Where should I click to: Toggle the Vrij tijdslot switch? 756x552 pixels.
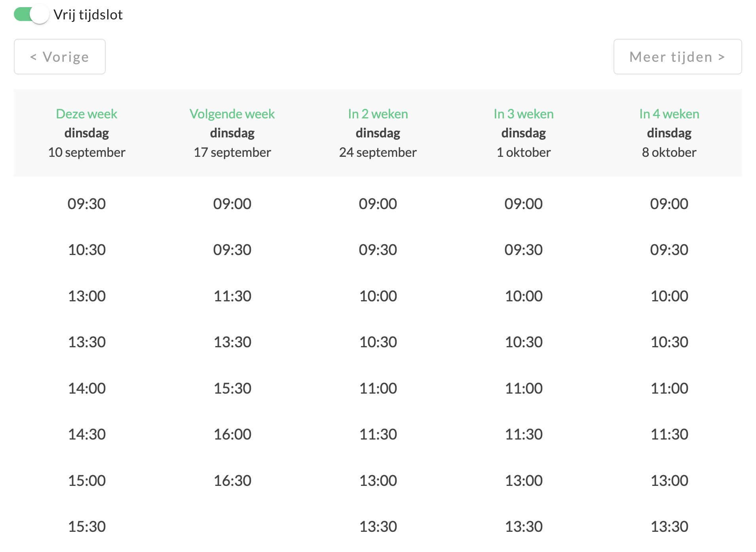[31, 15]
